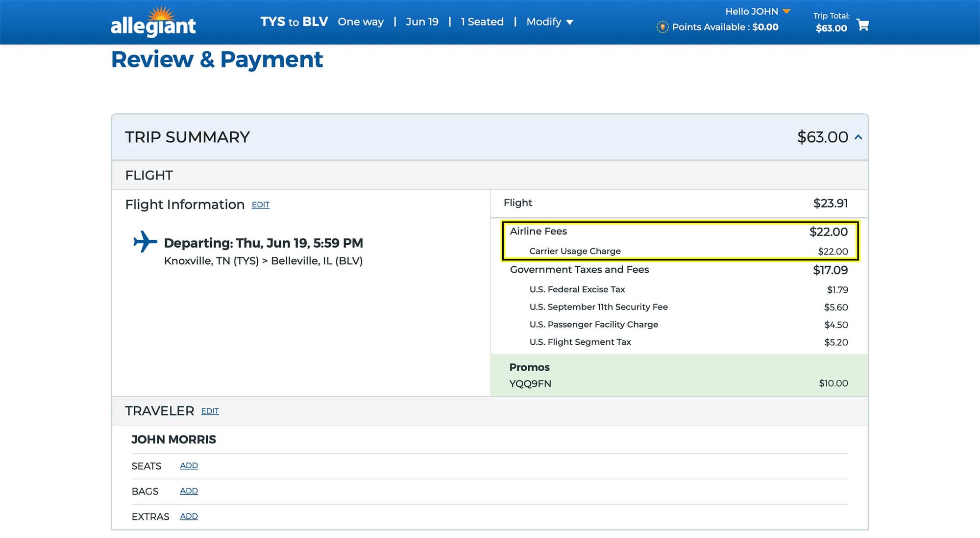980x538 pixels.
Task: Click the Points Available $0.00 text
Action: coord(725,27)
